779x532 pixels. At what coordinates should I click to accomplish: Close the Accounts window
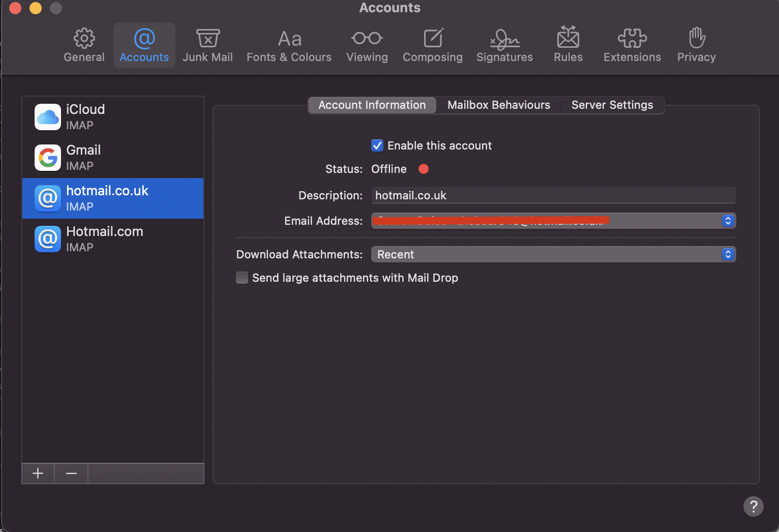(x=15, y=8)
